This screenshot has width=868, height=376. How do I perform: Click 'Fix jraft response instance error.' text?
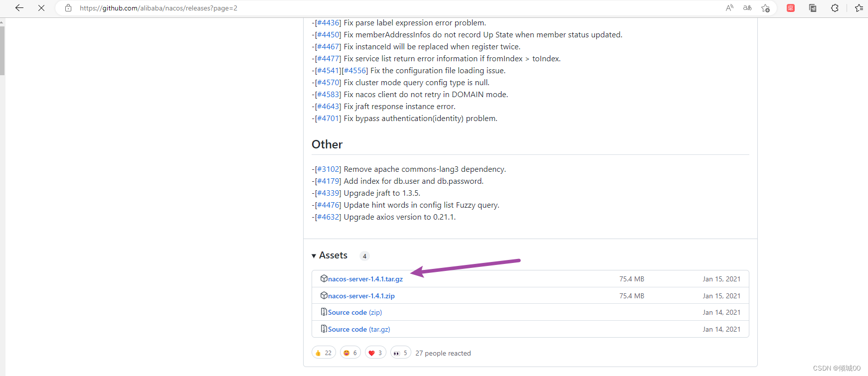point(399,107)
